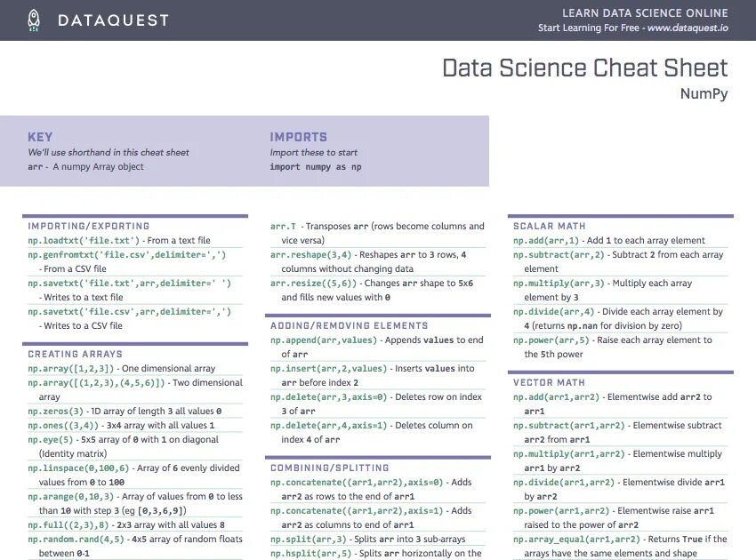Click the np.linspace(0,100,6) code entry
The height and width of the screenshot is (560, 756).
[x=78, y=468]
